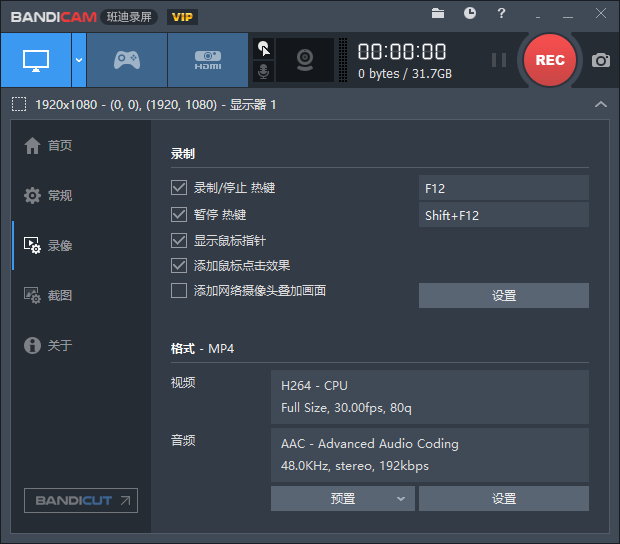Toggle mouse cursor effect icon
The height and width of the screenshot is (544, 620).
click(263, 49)
